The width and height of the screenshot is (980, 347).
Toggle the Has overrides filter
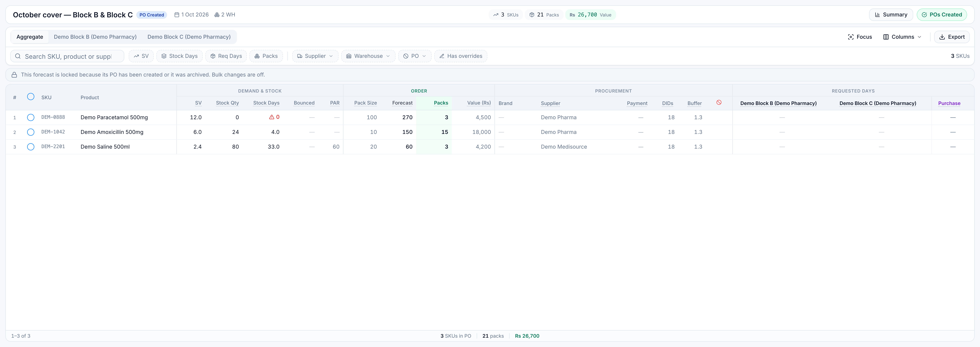pos(461,56)
